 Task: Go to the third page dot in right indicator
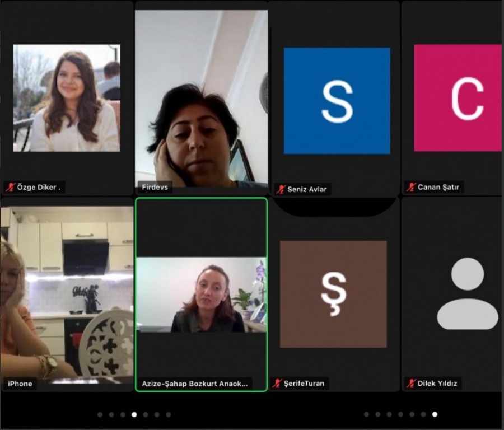[x=389, y=414]
